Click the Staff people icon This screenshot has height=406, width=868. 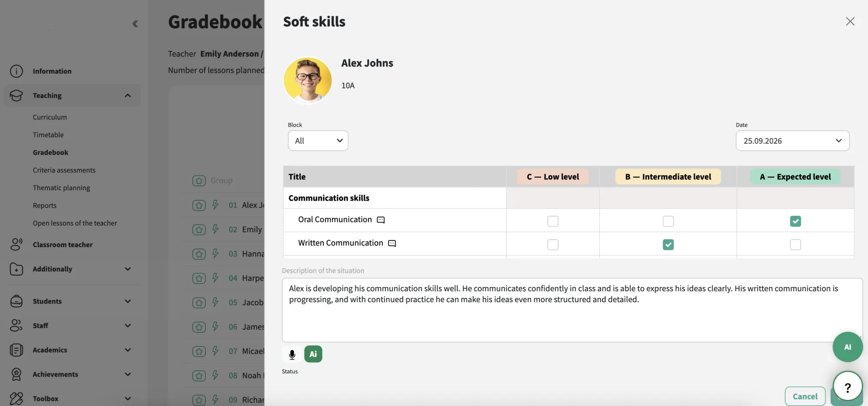16,325
